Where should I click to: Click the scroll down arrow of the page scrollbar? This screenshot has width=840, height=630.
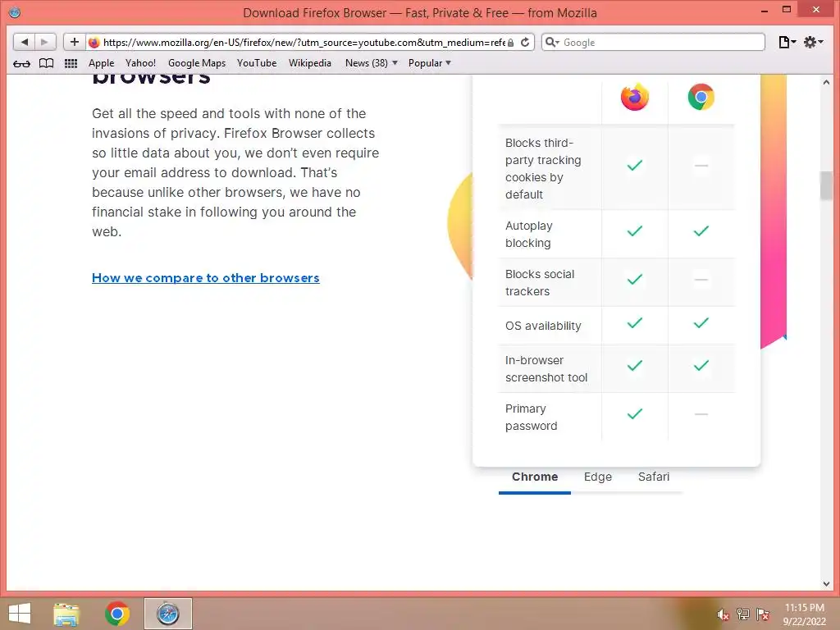click(x=826, y=584)
